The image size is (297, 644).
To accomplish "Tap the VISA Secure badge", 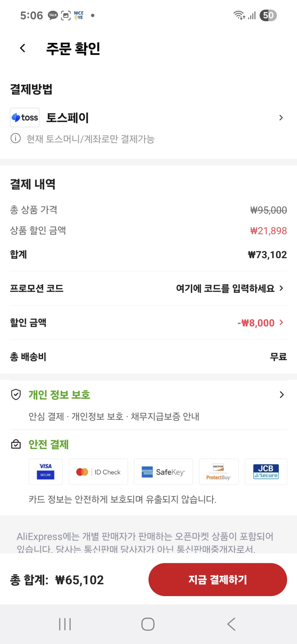I will (46, 471).
